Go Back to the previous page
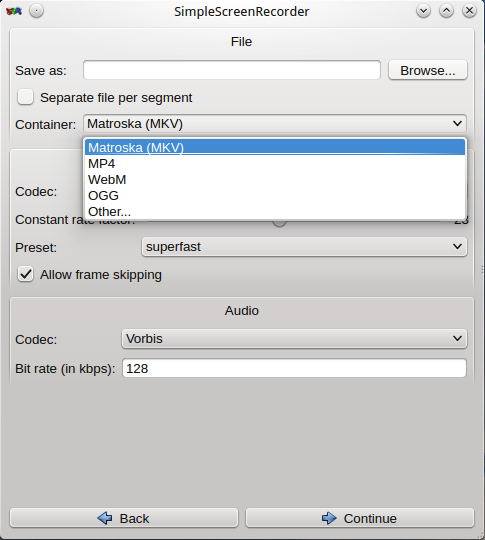 (124, 518)
